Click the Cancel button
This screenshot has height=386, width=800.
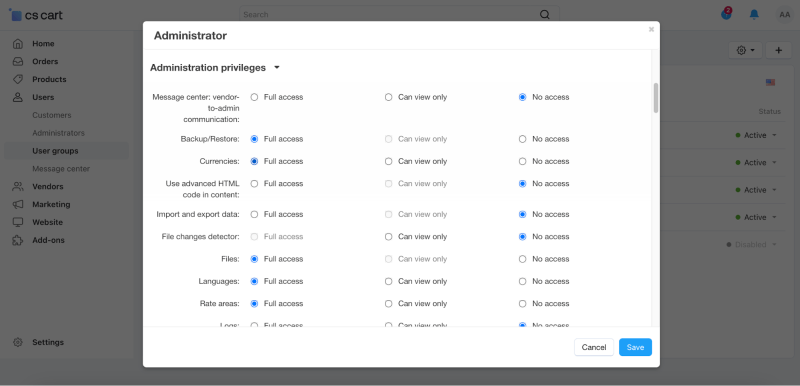point(594,347)
